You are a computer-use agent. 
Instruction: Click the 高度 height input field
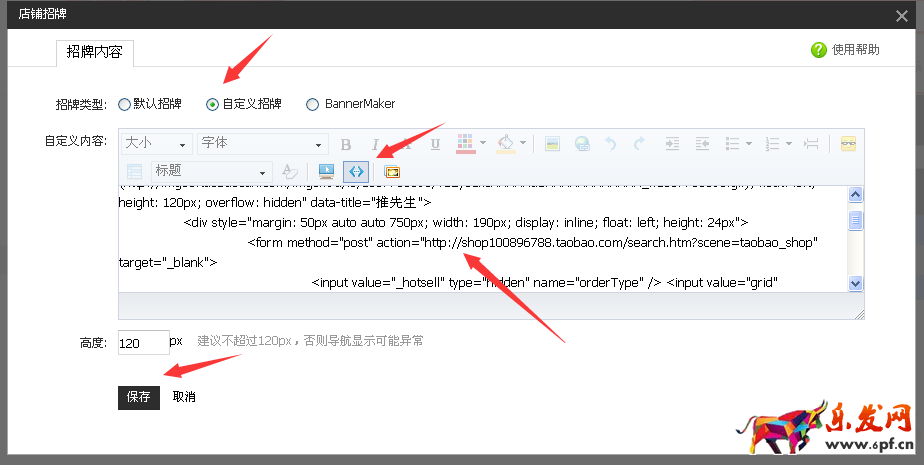(143, 342)
